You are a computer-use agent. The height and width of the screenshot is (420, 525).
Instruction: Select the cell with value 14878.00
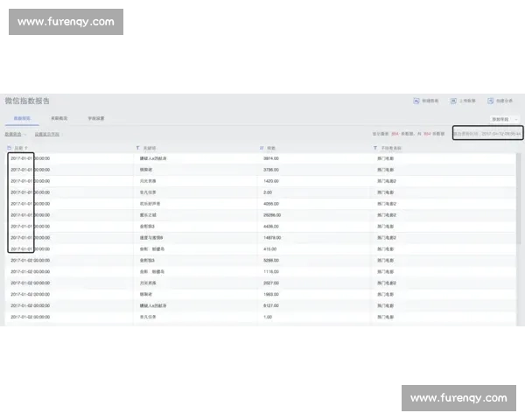(x=272, y=237)
